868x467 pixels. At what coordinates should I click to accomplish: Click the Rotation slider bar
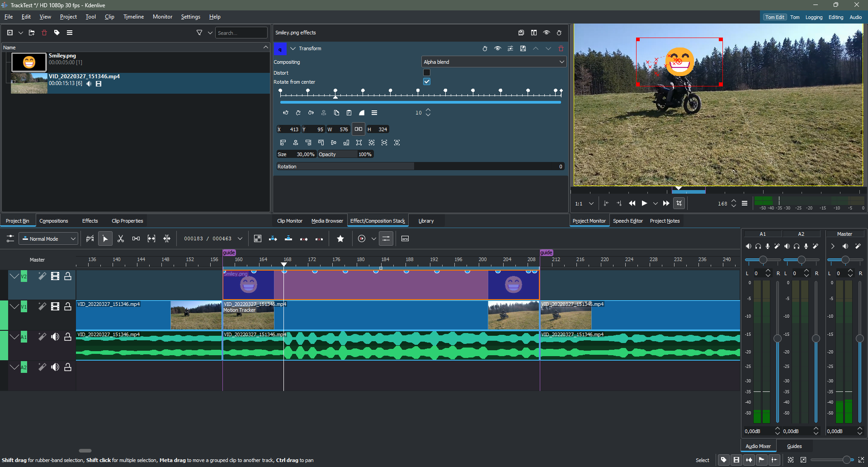pyautogui.click(x=420, y=167)
